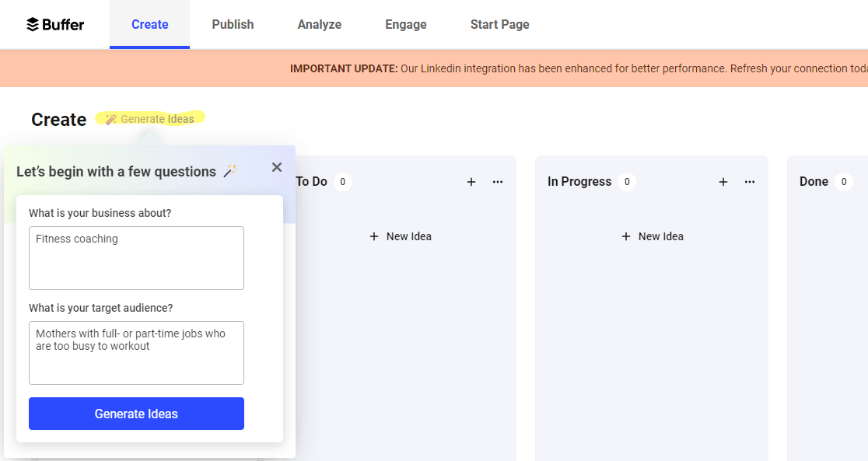
Task: Click the plus icon in the In Progress column header
Action: pyautogui.click(x=723, y=181)
